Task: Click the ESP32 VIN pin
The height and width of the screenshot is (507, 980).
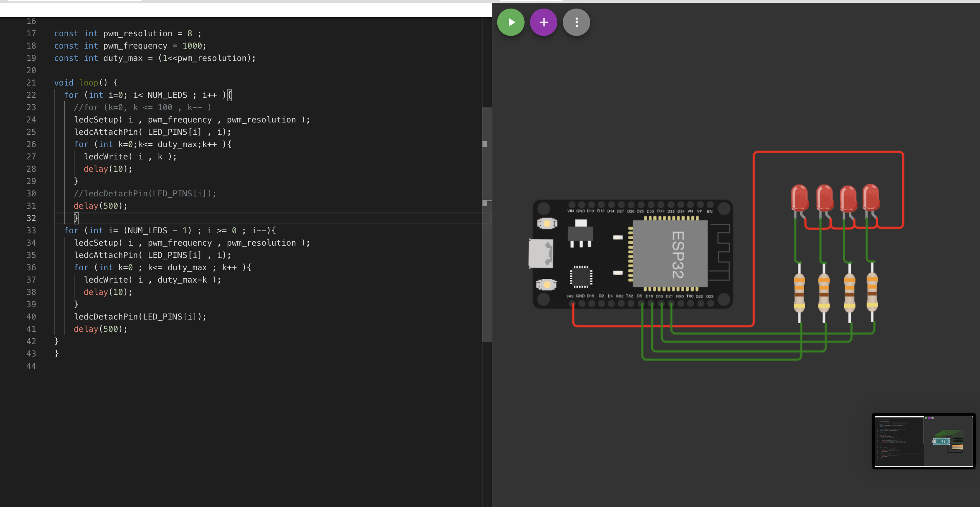Action: click(571, 205)
